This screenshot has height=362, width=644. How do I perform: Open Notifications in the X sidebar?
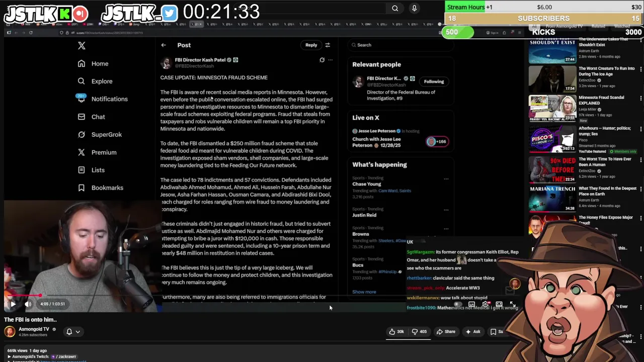point(102,99)
